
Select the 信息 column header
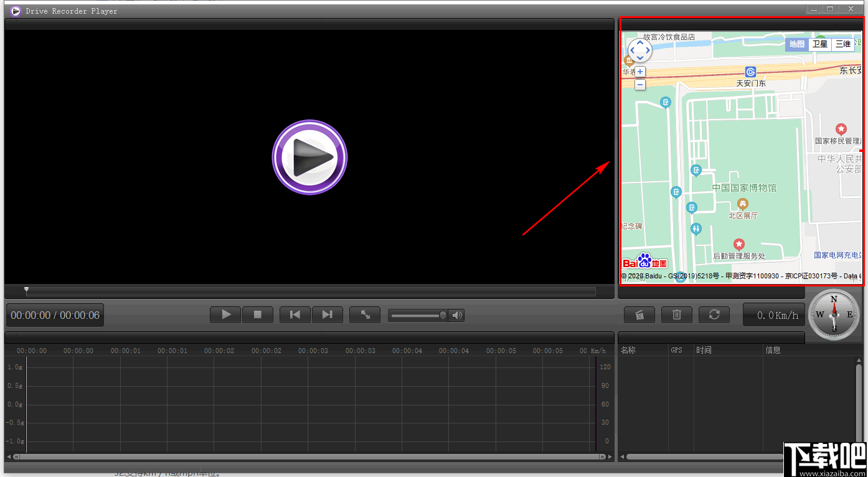pyautogui.click(x=773, y=349)
